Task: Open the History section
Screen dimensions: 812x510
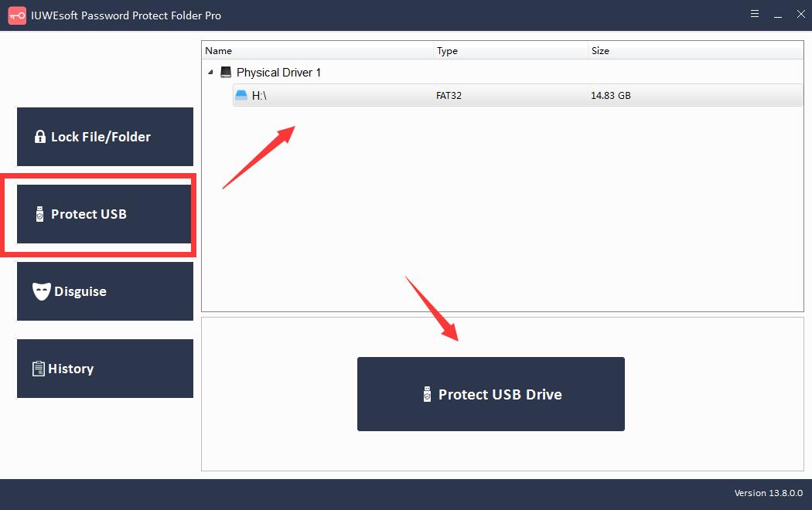Action: pos(105,369)
